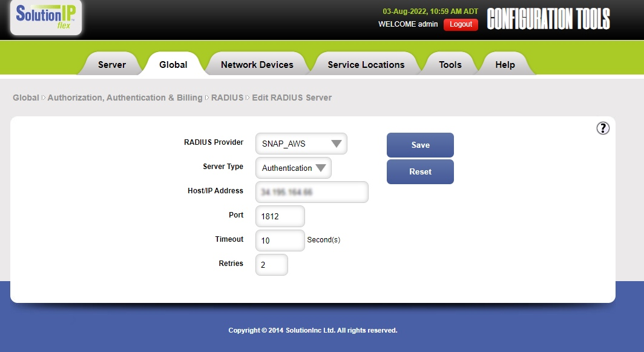Go back to RADIUS breadcrumb
The width and height of the screenshot is (644, 352).
(x=227, y=98)
